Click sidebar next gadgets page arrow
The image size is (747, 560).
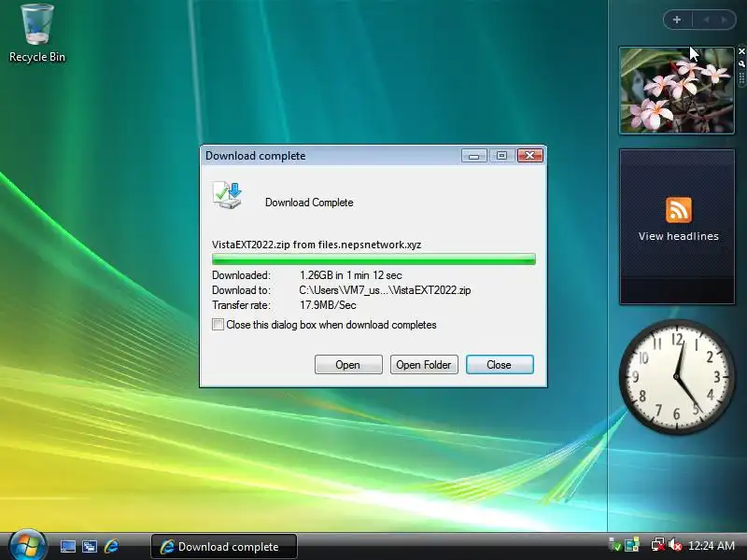pyautogui.click(x=725, y=20)
